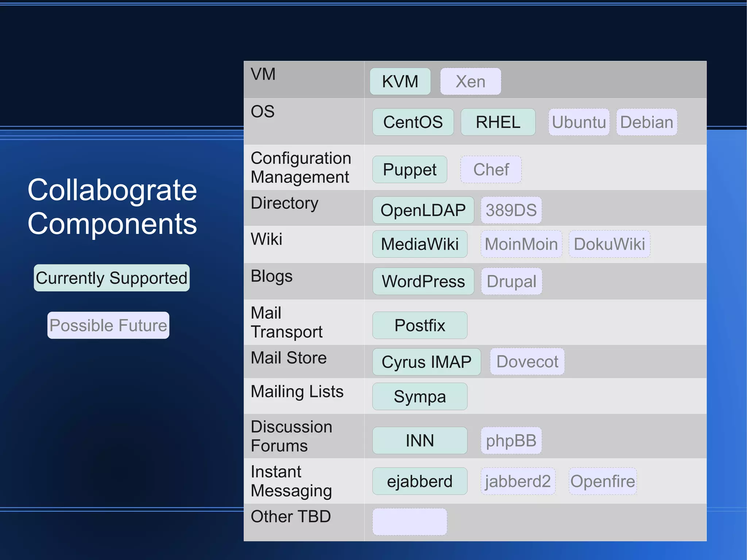Click the ejabberd box
This screenshot has width=747, height=560.
(420, 481)
